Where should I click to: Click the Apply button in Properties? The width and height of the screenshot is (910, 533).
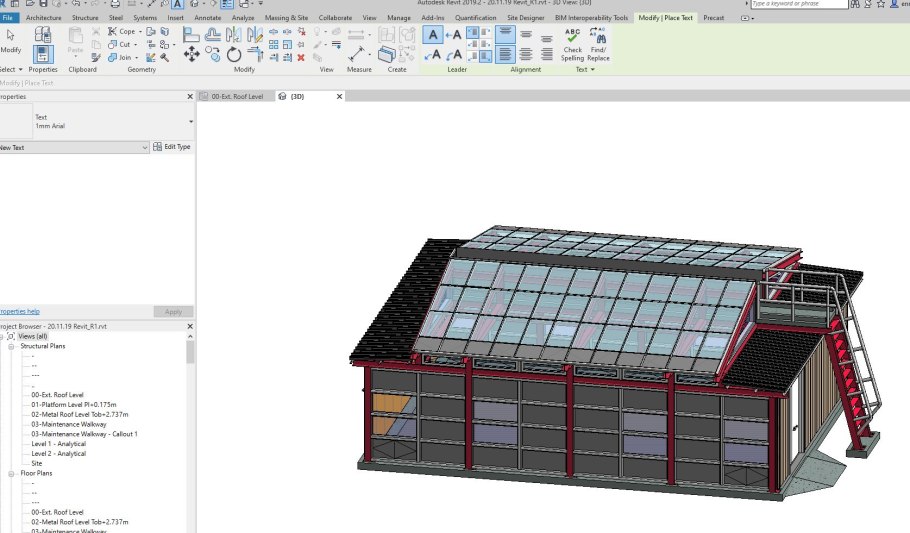tap(173, 312)
